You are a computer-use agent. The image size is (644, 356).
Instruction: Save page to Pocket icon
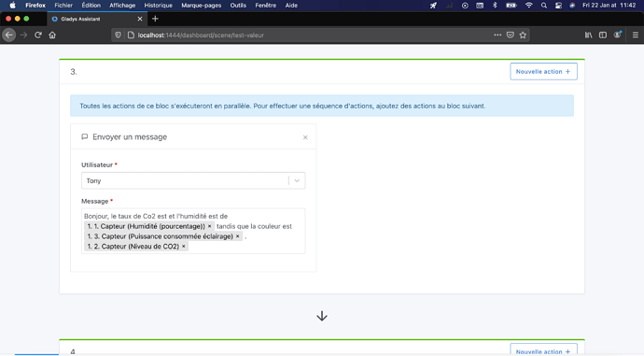coord(511,35)
